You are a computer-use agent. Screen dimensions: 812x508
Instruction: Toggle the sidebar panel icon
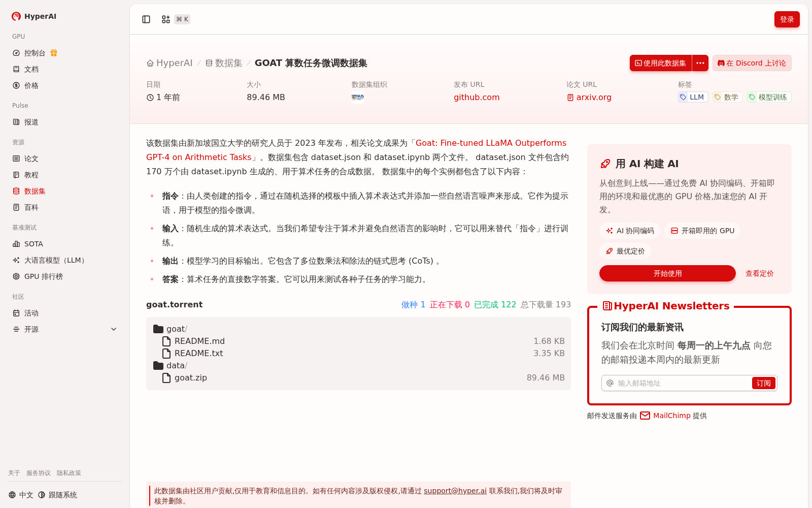click(146, 19)
